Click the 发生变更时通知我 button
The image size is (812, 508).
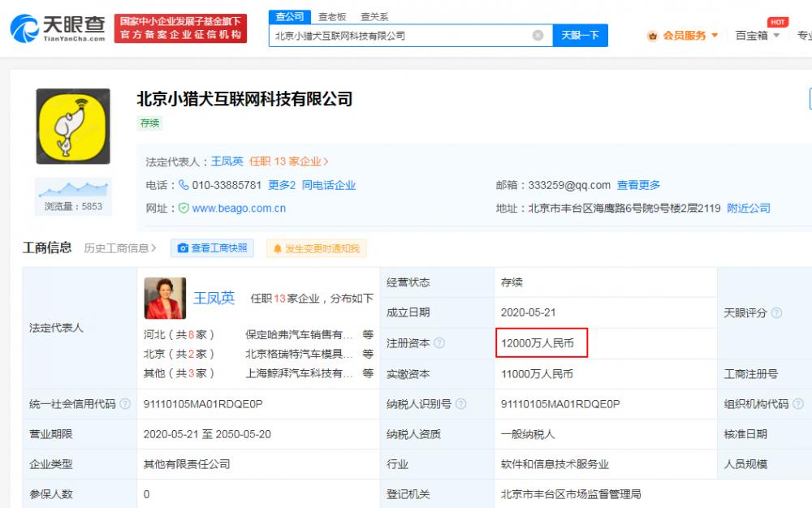pos(317,249)
